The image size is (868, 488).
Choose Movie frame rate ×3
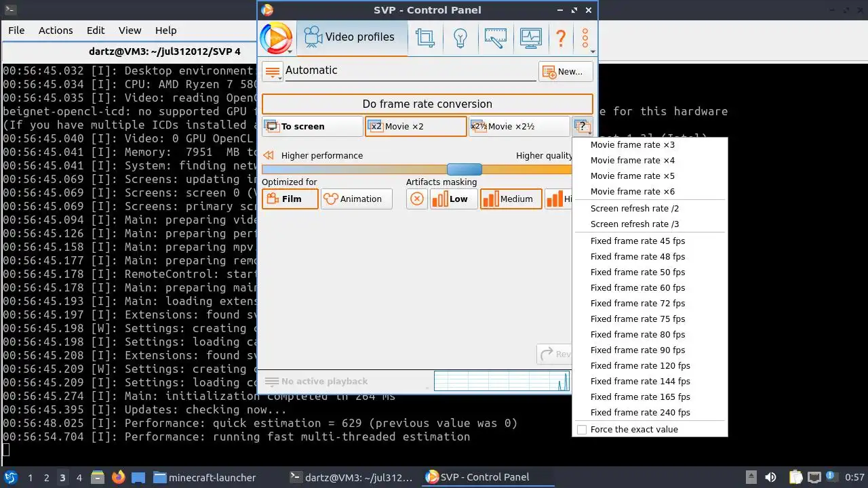[650, 145]
